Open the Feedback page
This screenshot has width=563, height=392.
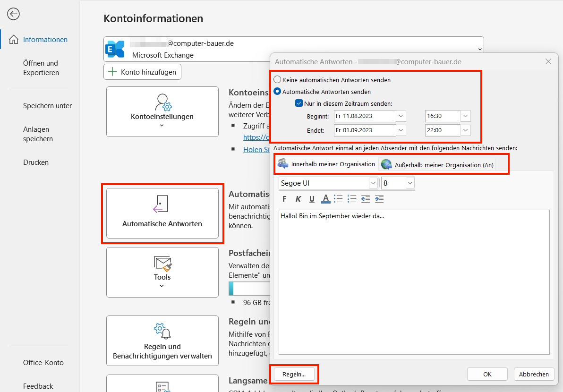pyautogui.click(x=38, y=386)
